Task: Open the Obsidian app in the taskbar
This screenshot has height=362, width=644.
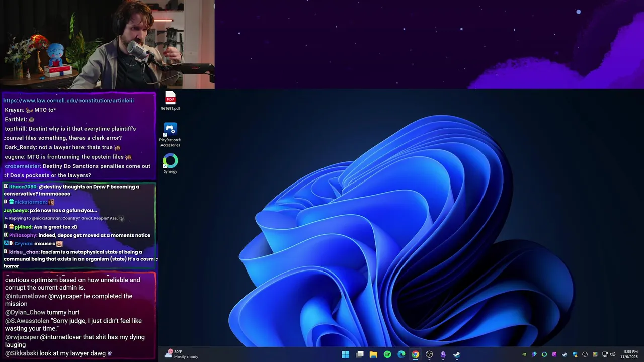Action: [x=443, y=354]
